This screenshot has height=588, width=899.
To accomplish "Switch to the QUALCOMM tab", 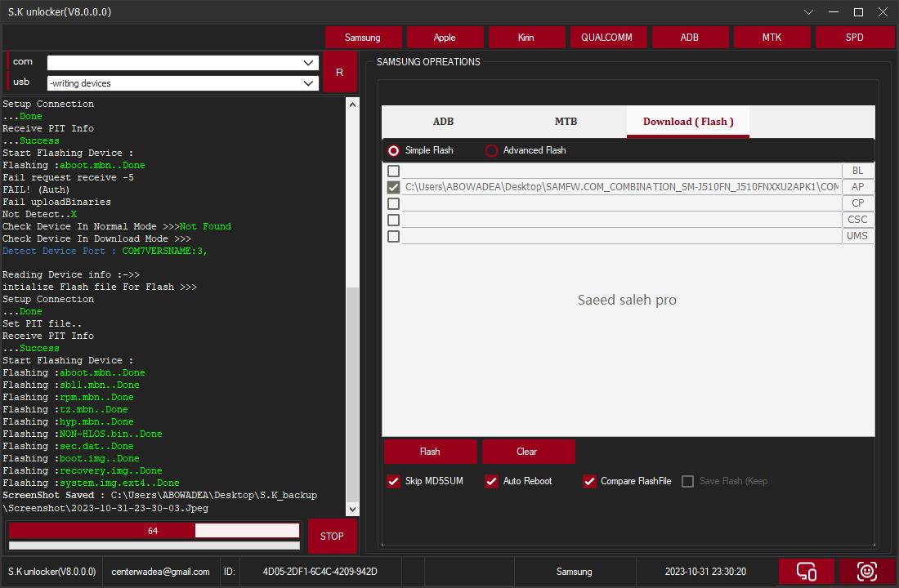I will point(608,38).
